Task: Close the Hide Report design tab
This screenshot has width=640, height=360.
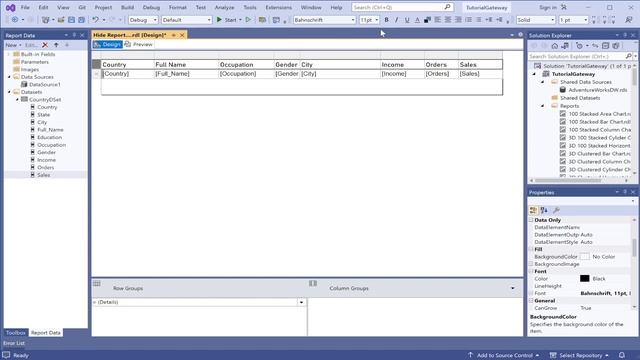Action: click(x=182, y=35)
